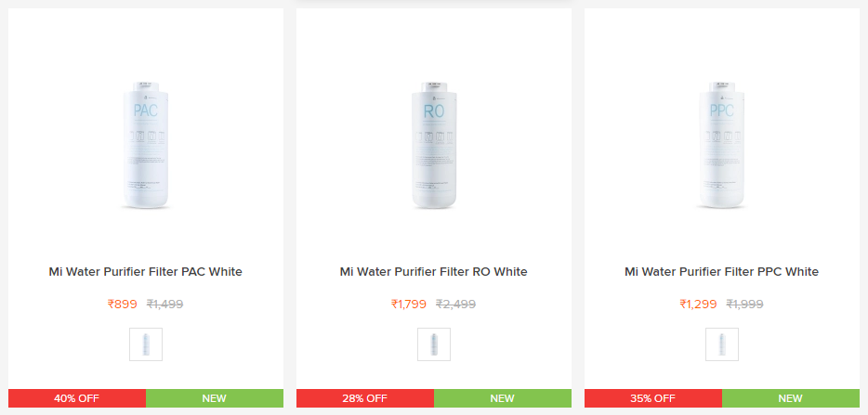Open the RO filter product image
The image size is (868, 415).
[434, 147]
